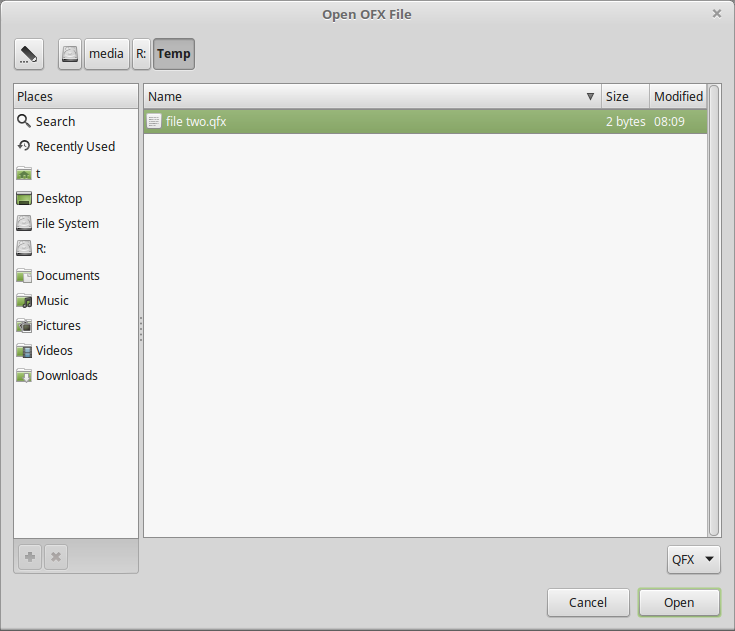Click the Videos folder icon
Viewport: 735px width, 631px height.
24,351
